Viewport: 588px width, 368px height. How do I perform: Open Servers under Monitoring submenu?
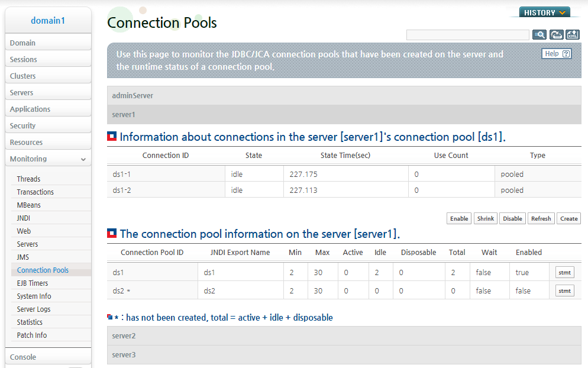coord(27,244)
